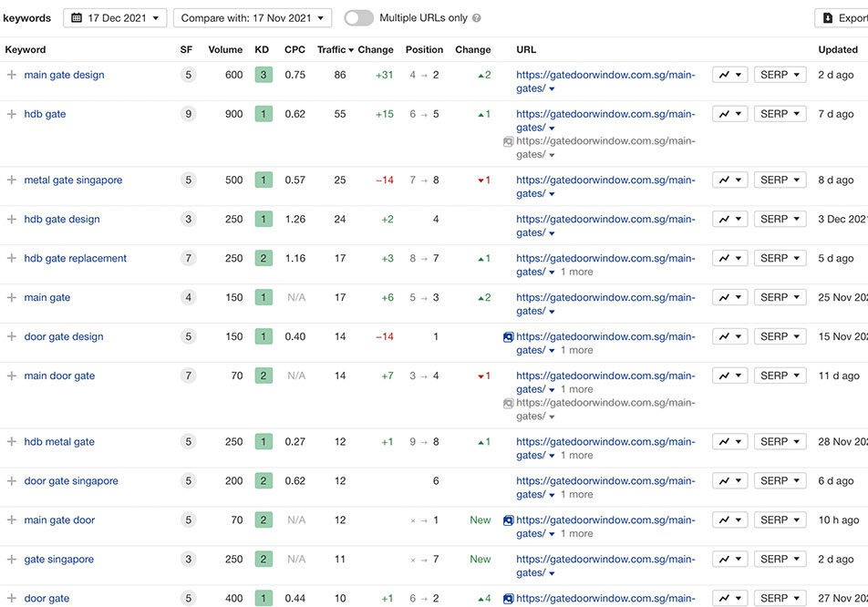Click the image icon in main gate door row
The image size is (868, 607).
tap(509, 520)
